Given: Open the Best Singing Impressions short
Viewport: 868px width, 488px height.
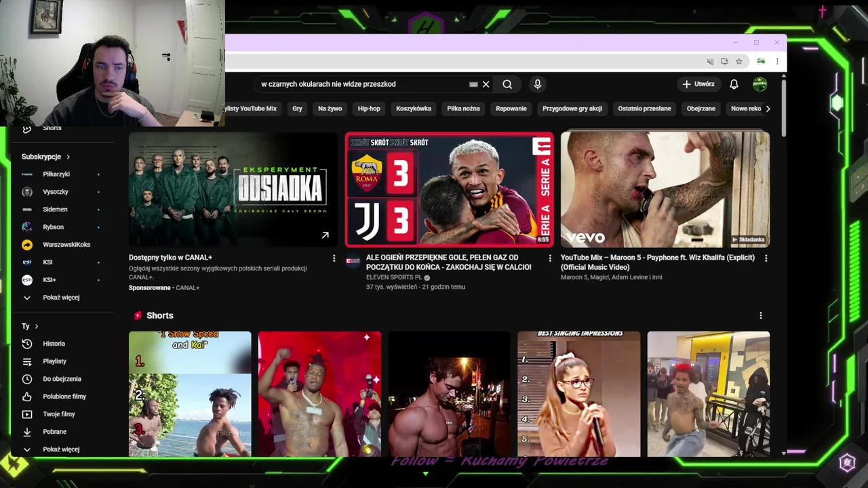Looking at the screenshot, I should click(x=578, y=394).
